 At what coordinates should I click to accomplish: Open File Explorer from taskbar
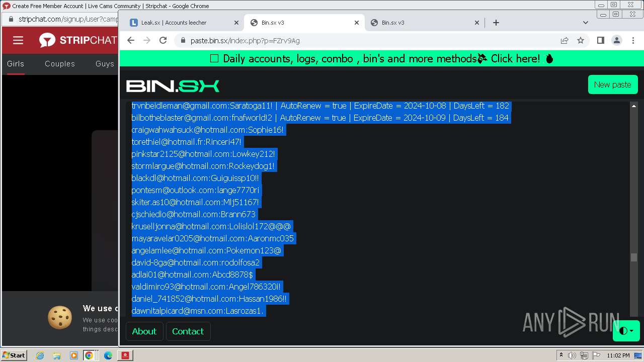(x=57, y=355)
